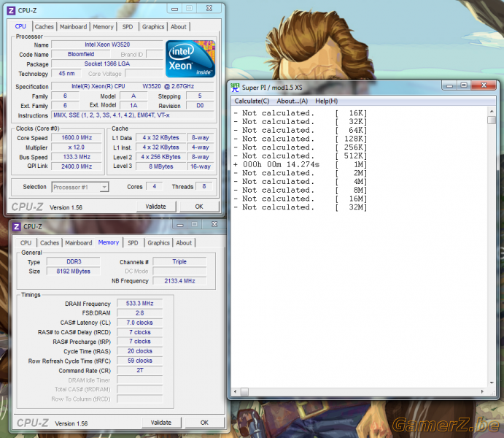Click the Multiplier value x 12.0

[x=77, y=147]
